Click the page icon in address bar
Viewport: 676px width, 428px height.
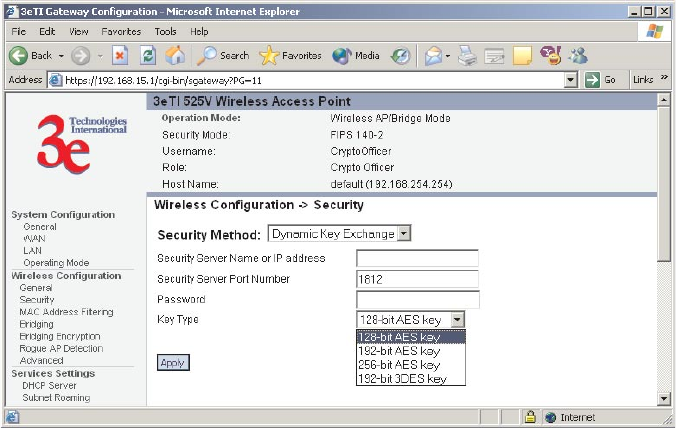pos(55,80)
